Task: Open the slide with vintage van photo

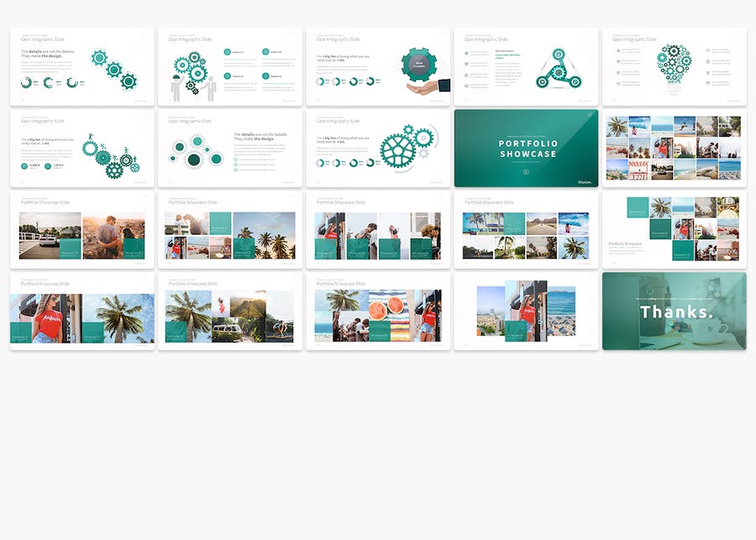Action: [x=230, y=317]
